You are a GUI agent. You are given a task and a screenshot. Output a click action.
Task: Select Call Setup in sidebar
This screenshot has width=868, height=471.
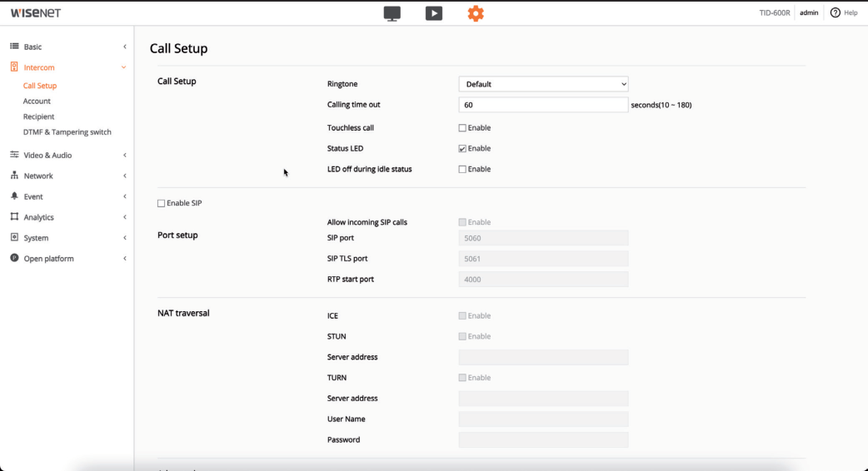pyautogui.click(x=40, y=86)
